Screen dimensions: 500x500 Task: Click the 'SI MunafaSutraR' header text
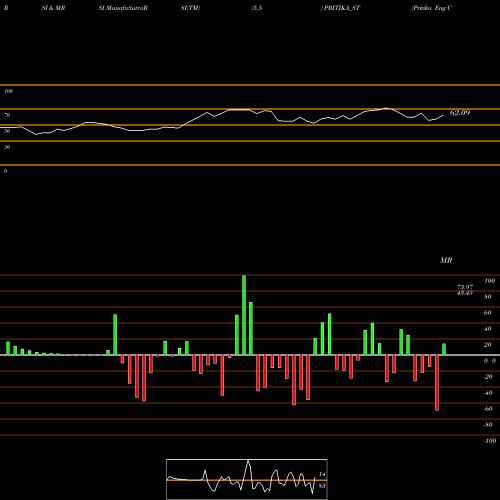pyautogui.click(x=123, y=8)
